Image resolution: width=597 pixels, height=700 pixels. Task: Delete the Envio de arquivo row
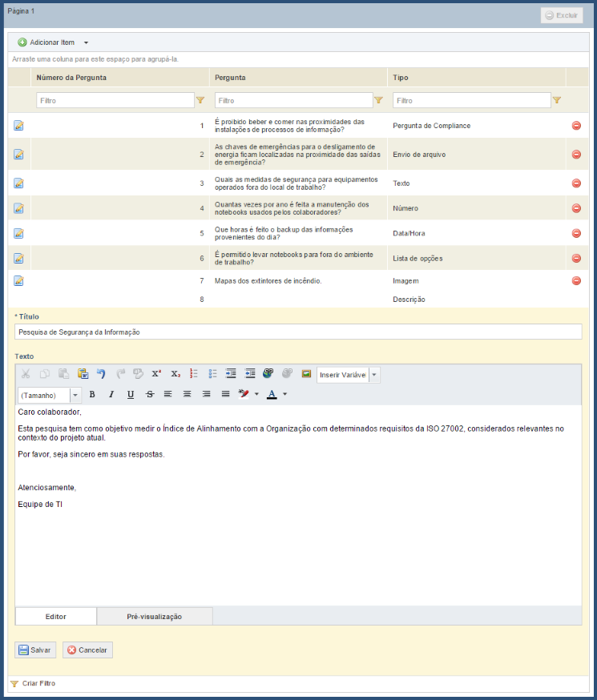(x=576, y=155)
